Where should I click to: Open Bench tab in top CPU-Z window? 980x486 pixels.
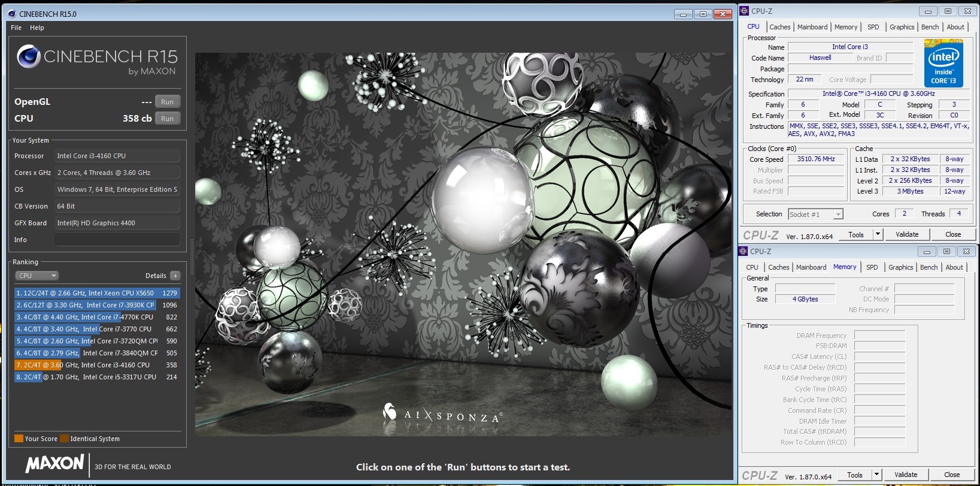(930, 27)
